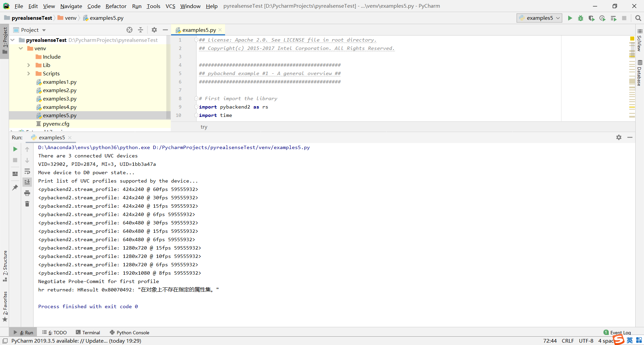
Task: Click the down stack trace arrow
Action: tap(27, 160)
